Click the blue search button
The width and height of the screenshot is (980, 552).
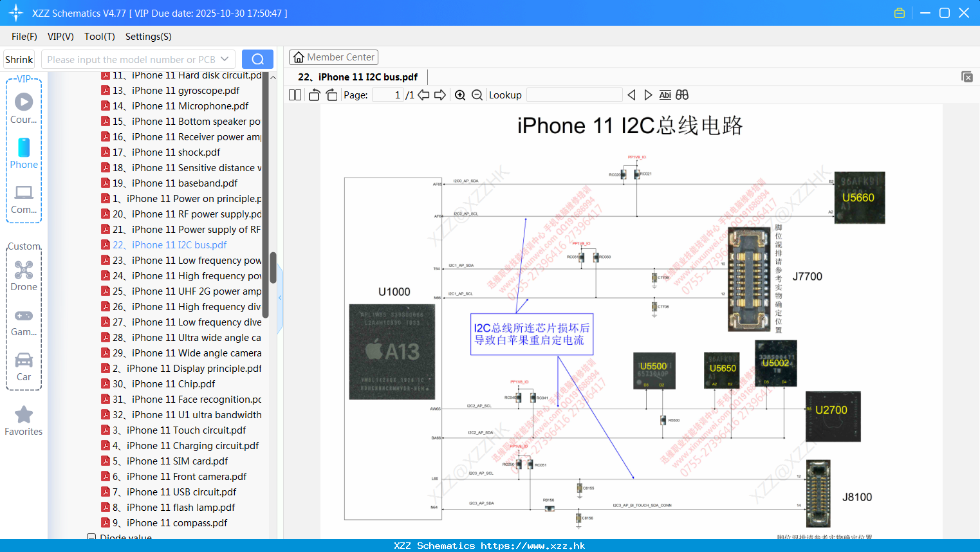[x=257, y=59]
